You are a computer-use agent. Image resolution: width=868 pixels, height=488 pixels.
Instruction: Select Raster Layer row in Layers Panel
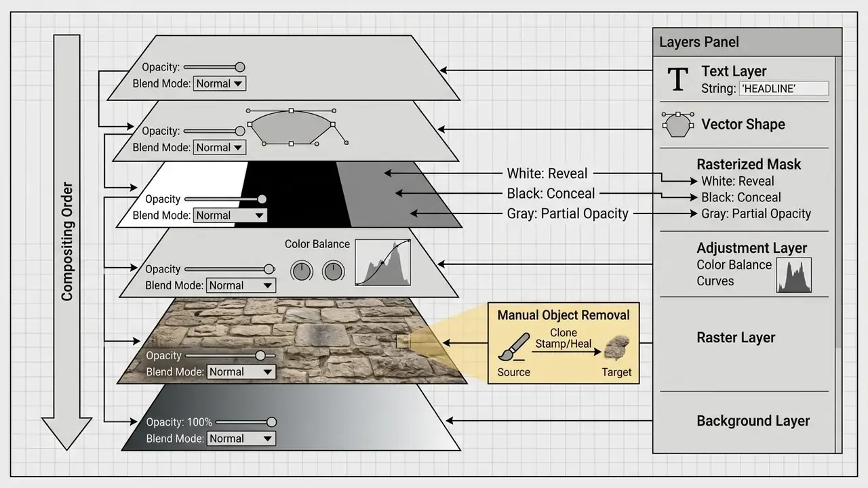(x=744, y=344)
